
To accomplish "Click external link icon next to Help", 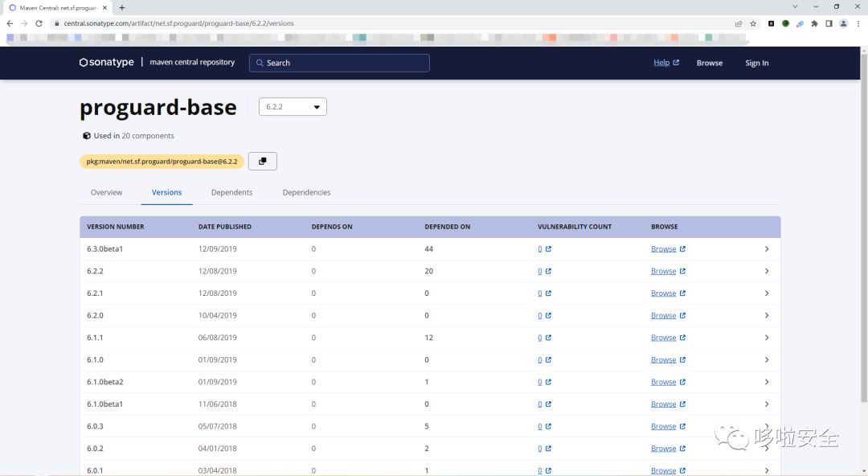I will click(x=676, y=63).
